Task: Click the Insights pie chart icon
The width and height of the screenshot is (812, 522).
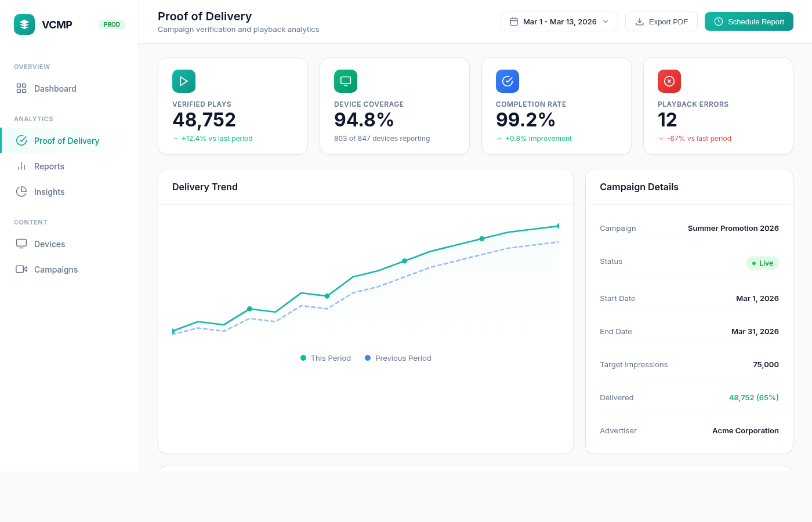Action: click(x=21, y=191)
